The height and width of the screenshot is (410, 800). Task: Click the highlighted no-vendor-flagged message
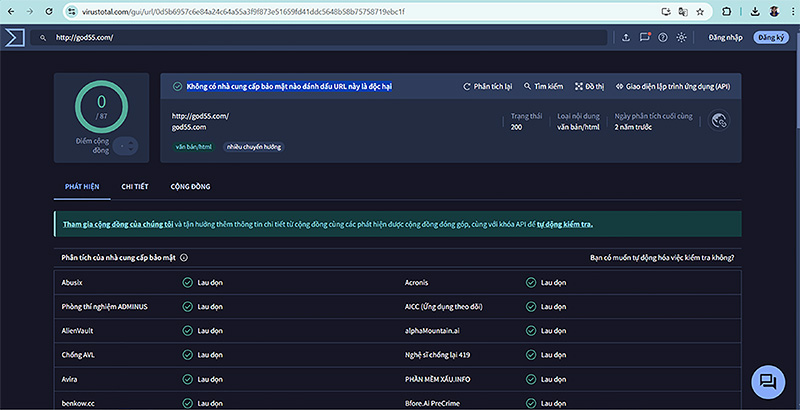(289, 87)
